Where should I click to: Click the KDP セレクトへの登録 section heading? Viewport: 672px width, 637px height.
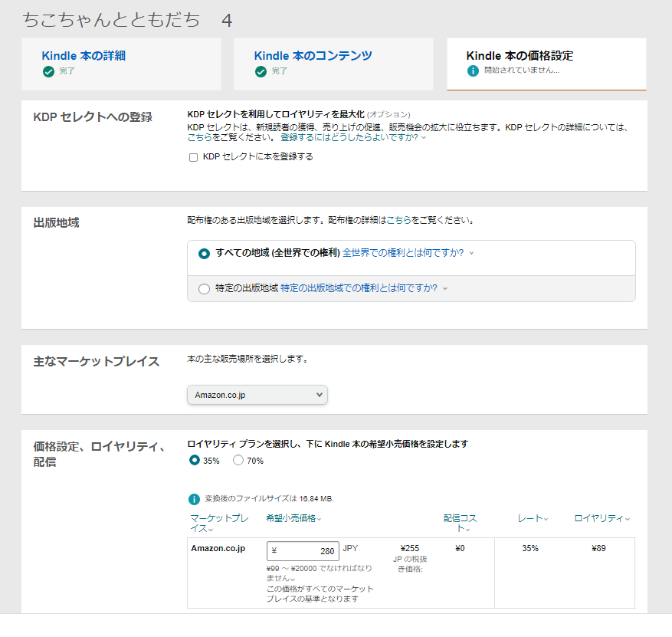pos(93,117)
